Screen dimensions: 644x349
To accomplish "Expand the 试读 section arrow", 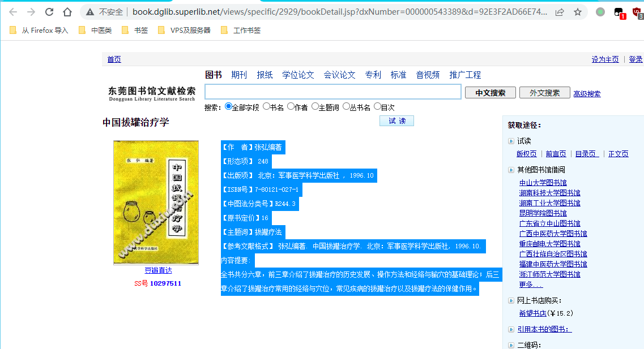I will coord(511,141).
